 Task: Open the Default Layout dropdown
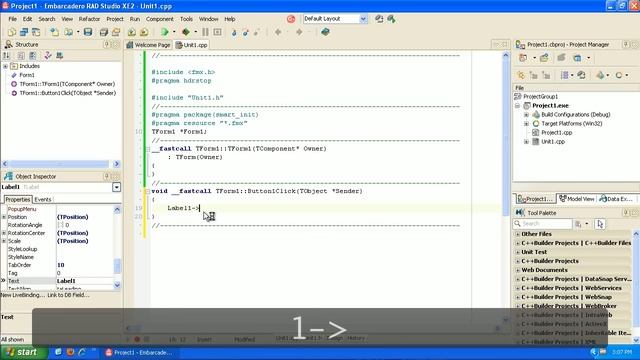coord(363,19)
